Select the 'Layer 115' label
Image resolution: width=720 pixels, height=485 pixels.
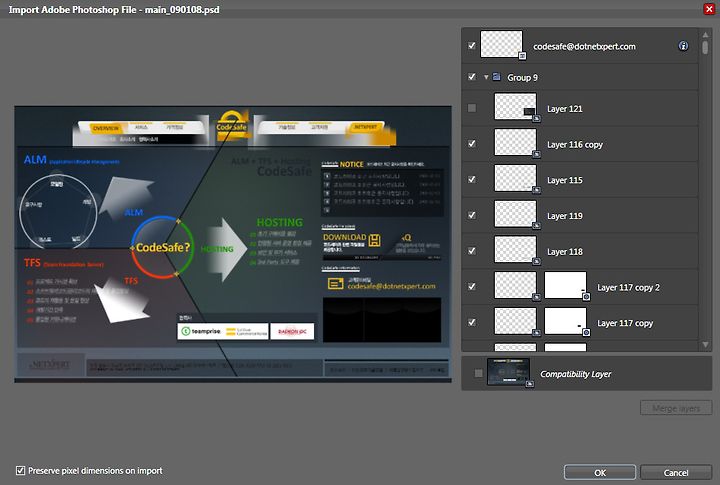point(564,180)
